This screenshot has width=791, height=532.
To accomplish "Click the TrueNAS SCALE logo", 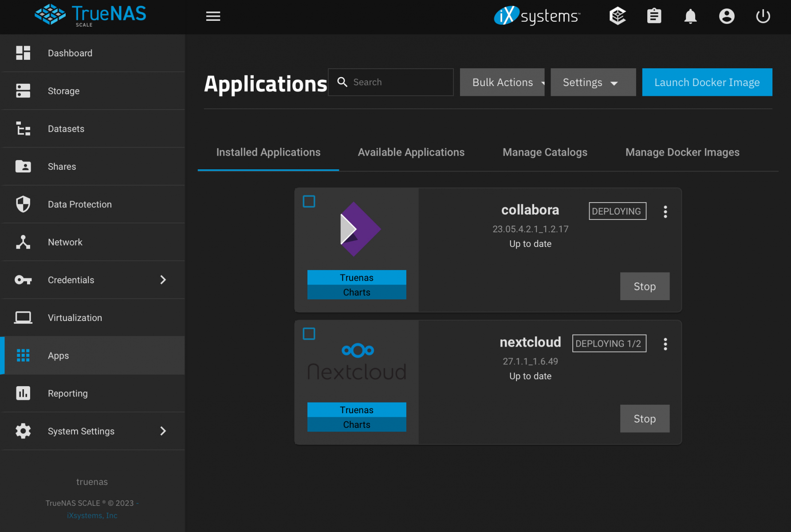I will pyautogui.click(x=91, y=16).
